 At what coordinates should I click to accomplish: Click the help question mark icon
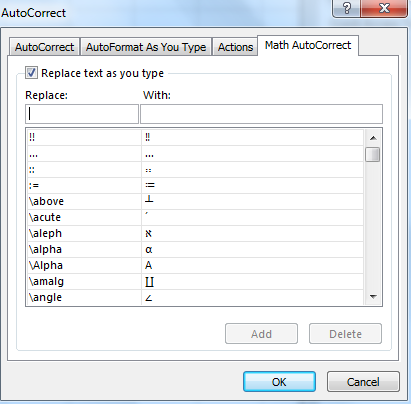(347, 8)
